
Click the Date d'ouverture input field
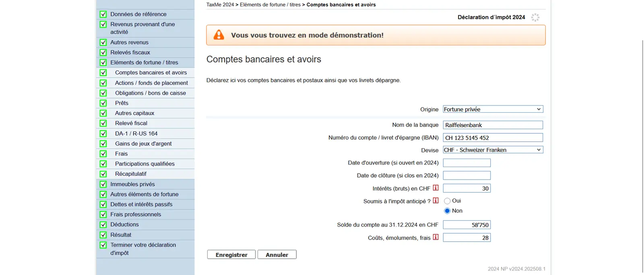coord(466,163)
